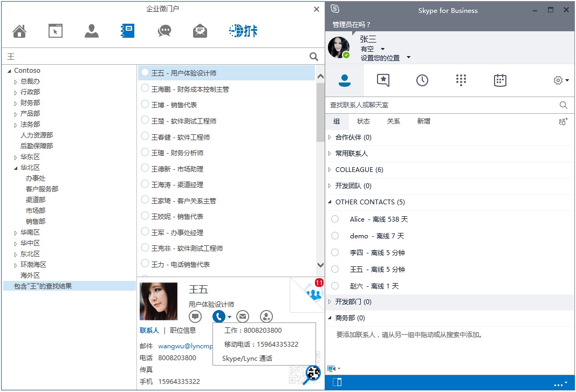Click the phone panel icon in Skype bottom bar
The height and width of the screenshot is (392, 576).
point(337,382)
